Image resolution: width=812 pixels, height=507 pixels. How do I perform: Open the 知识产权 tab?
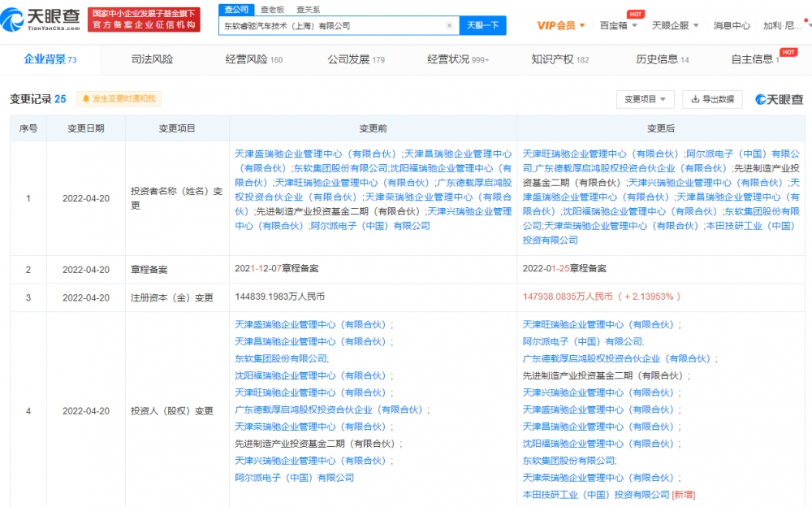pyautogui.click(x=559, y=59)
